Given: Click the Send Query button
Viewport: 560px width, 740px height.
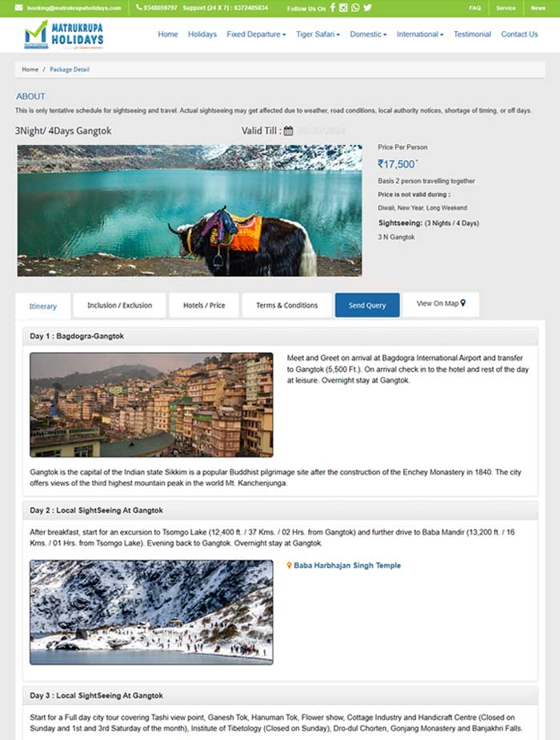Looking at the screenshot, I should (x=367, y=306).
